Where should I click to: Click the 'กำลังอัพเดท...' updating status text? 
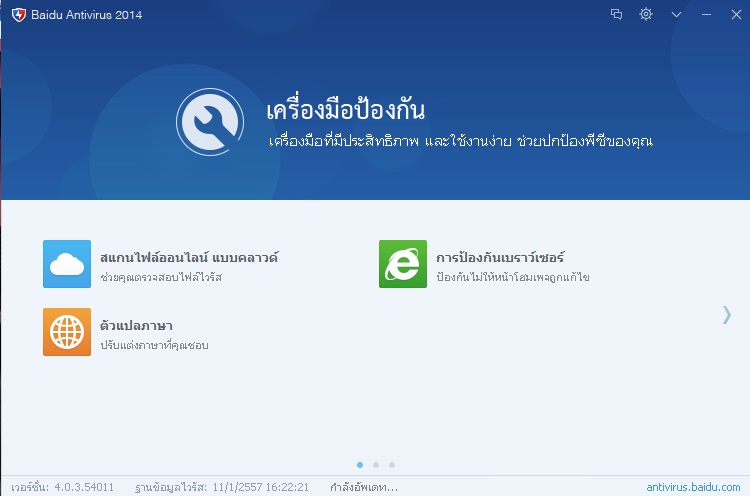pos(364,487)
